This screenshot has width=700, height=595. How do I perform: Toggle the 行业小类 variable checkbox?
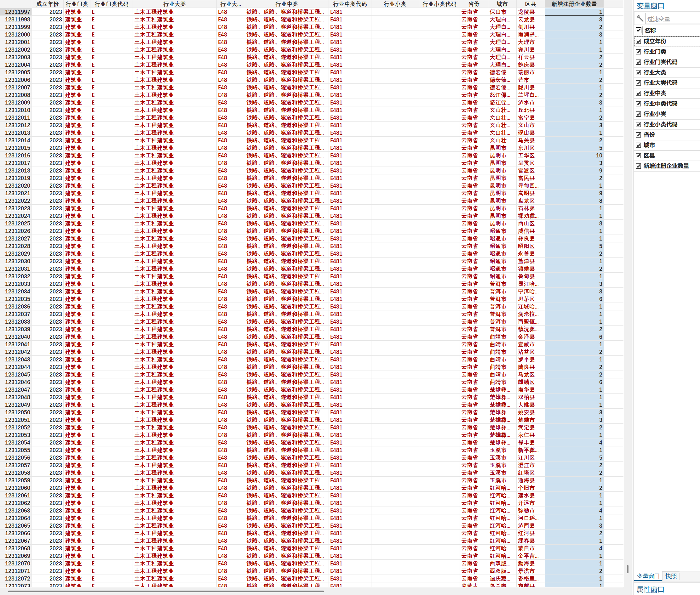coord(638,114)
